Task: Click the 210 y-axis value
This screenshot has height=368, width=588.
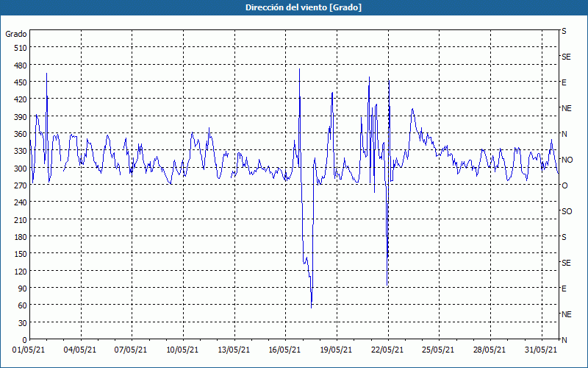Action: click(21, 219)
